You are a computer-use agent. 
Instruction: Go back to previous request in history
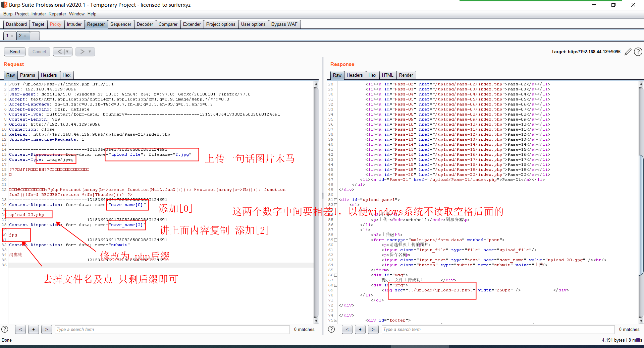tap(59, 52)
